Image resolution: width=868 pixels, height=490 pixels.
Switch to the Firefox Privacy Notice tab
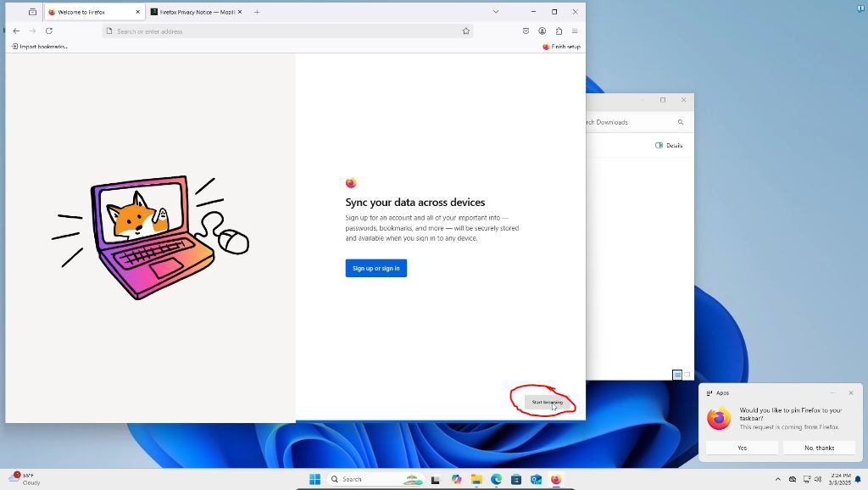pos(197,12)
